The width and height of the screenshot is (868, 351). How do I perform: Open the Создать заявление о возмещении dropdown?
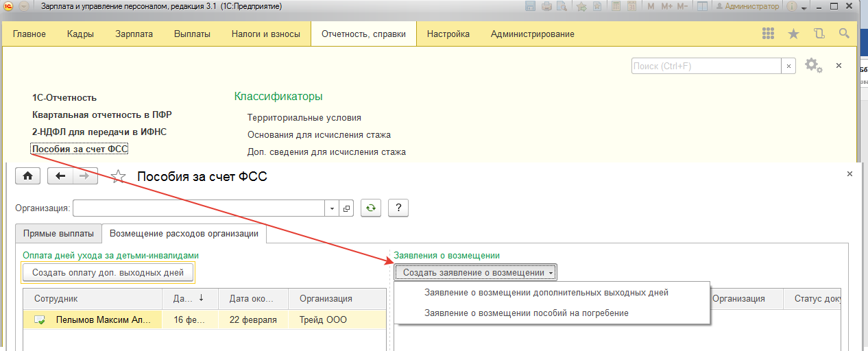(x=476, y=272)
